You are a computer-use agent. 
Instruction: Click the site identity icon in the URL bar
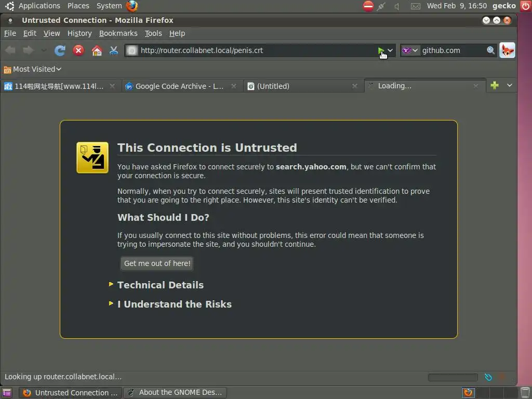pyautogui.click(x=131, y=50)
